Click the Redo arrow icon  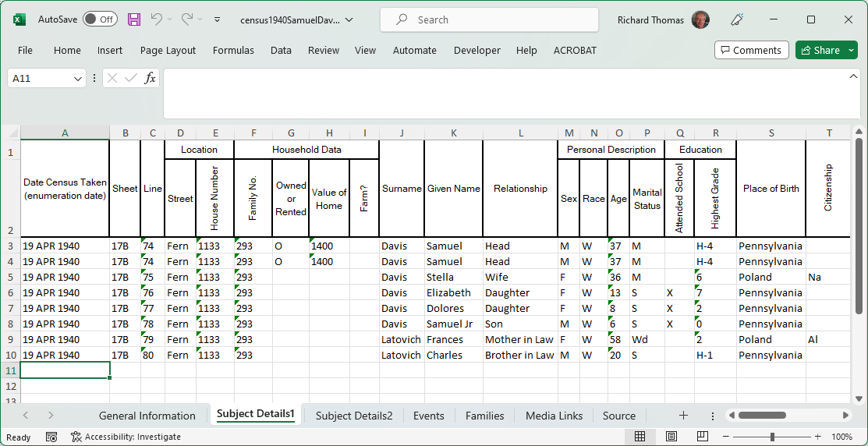pyautogui.click(x=187, y=19)
